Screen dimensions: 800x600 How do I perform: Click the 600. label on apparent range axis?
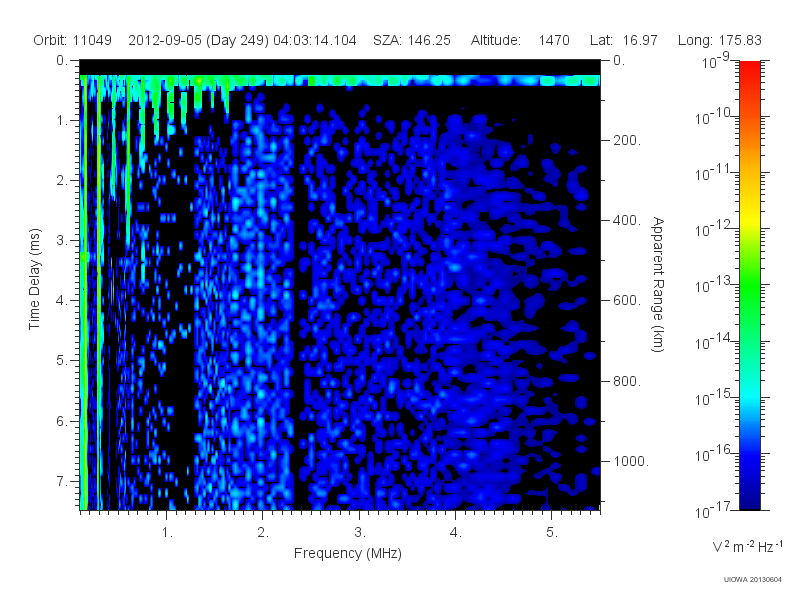click(627, 301)
